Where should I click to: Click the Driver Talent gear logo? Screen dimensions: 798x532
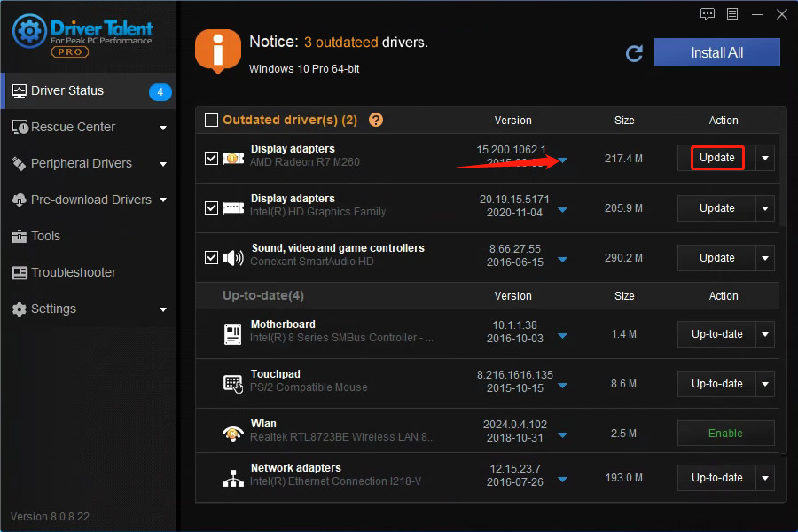coord(29,32)
